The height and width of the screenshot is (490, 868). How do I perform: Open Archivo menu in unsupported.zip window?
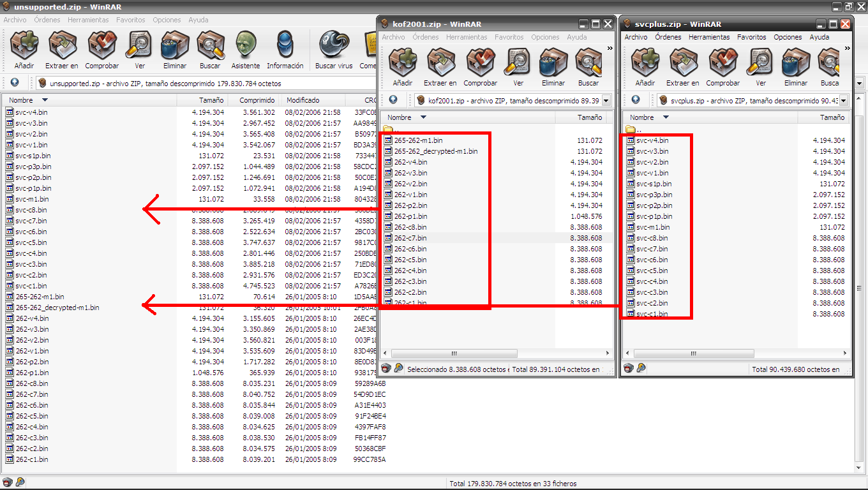pos(15,20)
